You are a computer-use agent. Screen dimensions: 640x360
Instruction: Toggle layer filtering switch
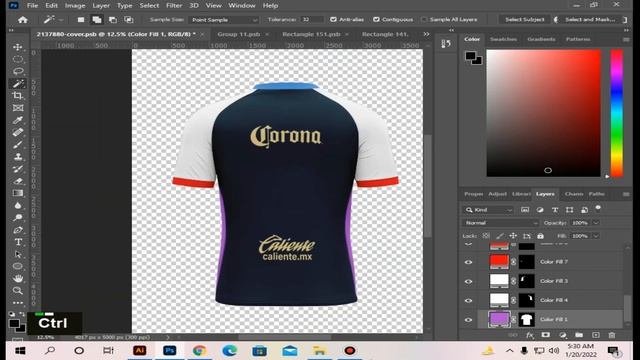[x=598, y=209]
